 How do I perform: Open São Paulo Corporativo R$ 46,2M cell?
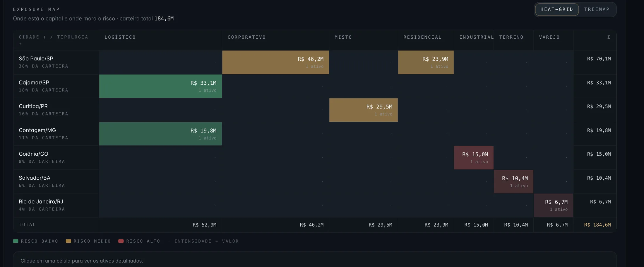(275, 62)
